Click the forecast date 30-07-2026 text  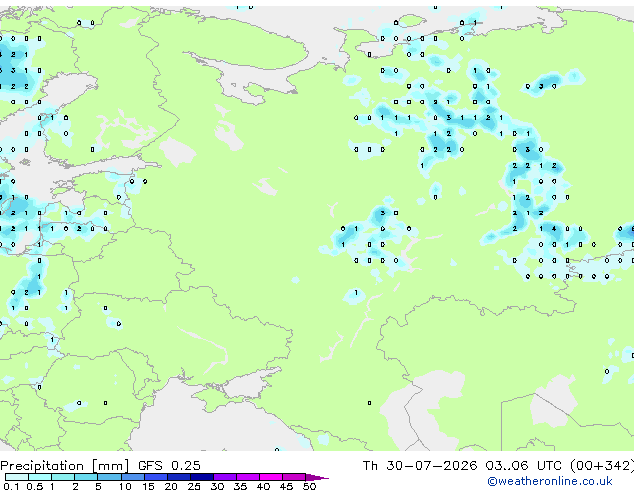pos(431,466)
